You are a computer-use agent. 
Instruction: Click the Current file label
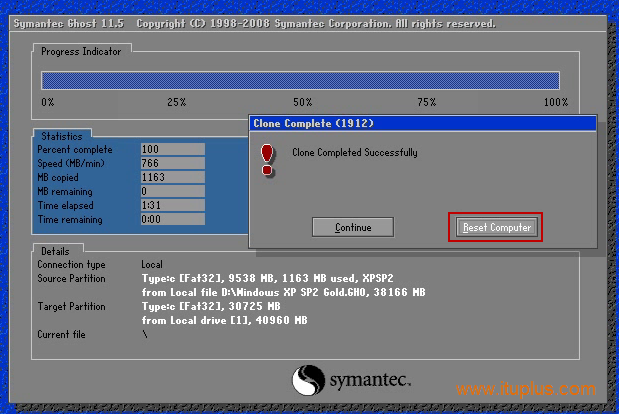[61, 334]
